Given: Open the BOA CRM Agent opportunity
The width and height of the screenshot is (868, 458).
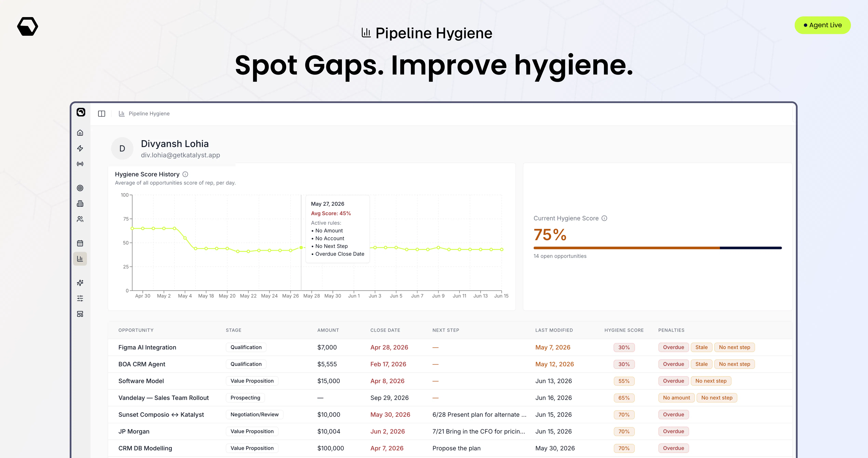Looking at the screenshot, I should 142,364.
